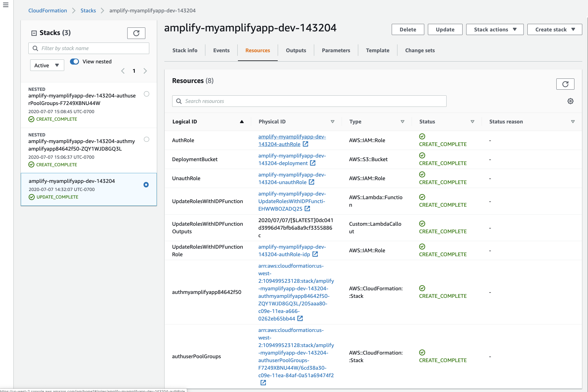Open external link icon for deployment bucket
Screen dimensions: 588x392
pos(313,163)
